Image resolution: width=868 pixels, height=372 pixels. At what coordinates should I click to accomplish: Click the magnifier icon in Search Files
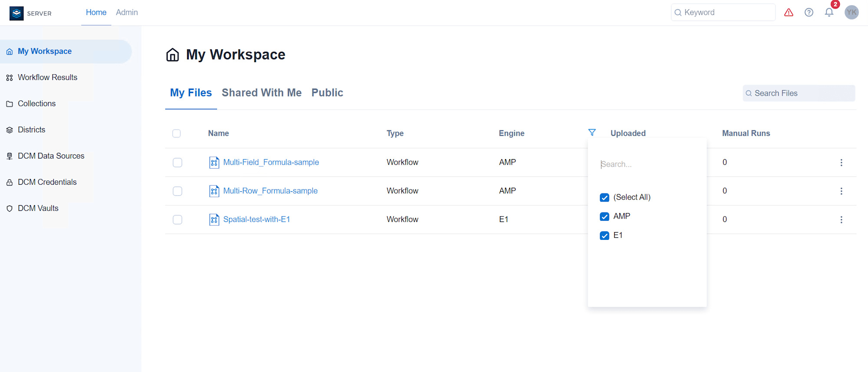point(749,93)
